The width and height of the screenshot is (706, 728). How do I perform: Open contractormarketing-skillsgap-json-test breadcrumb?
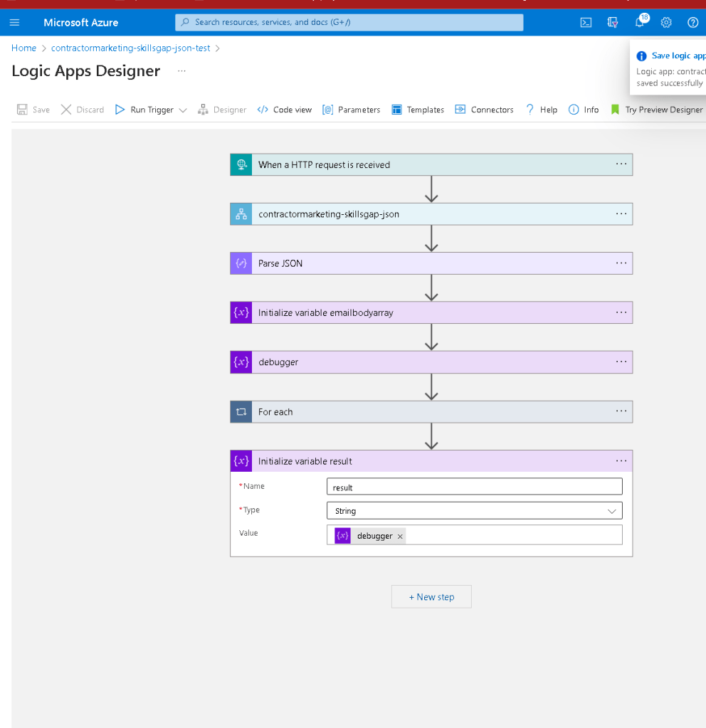[x=130, y=48]
